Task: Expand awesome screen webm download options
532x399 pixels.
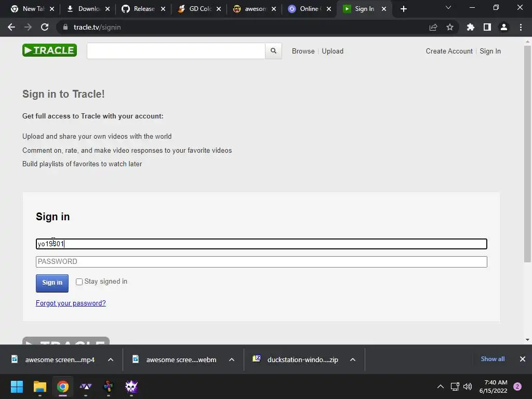Action: [x=232, y=360]
